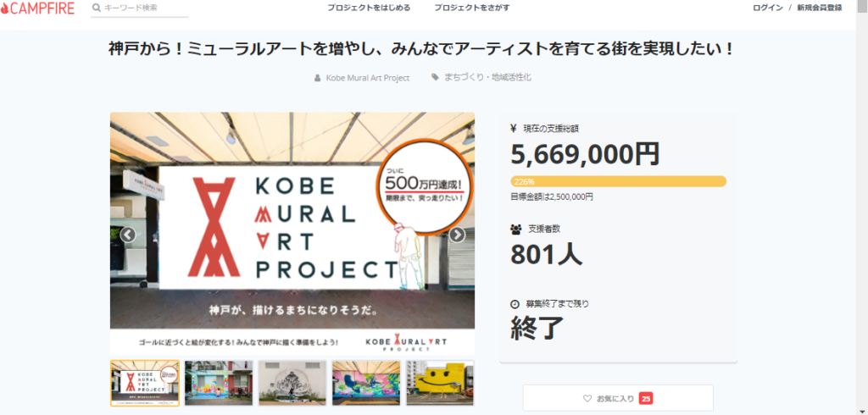Click the category tag icon
This screenshot has width=868, height=415.
(435, 77)
